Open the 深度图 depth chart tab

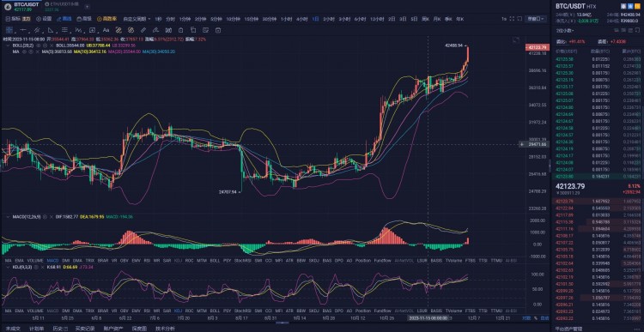[x=139, y=329]
